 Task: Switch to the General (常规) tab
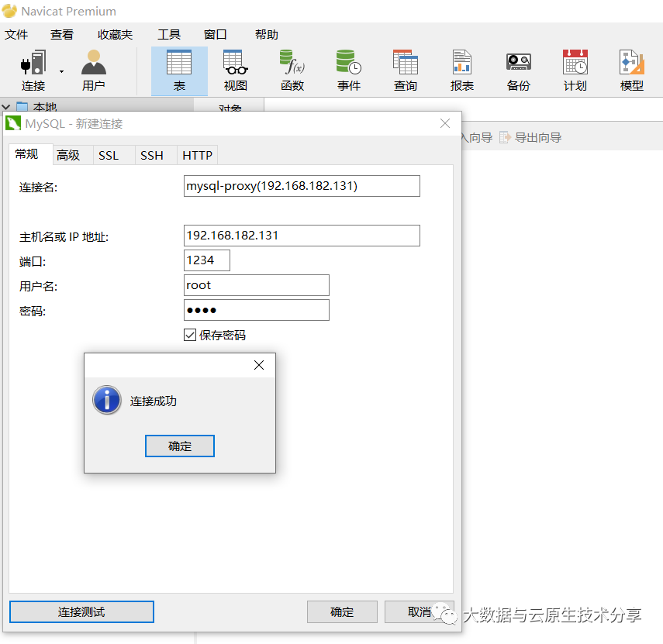[x=30, y=154]
